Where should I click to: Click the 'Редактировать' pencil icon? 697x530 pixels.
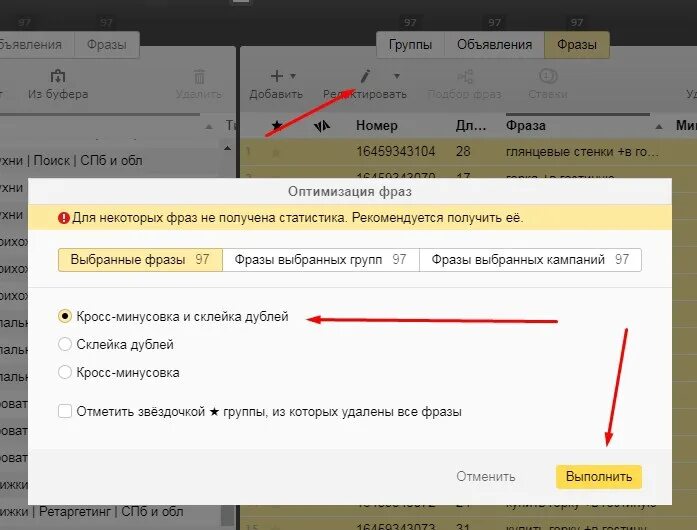click(x=365, y=76)
